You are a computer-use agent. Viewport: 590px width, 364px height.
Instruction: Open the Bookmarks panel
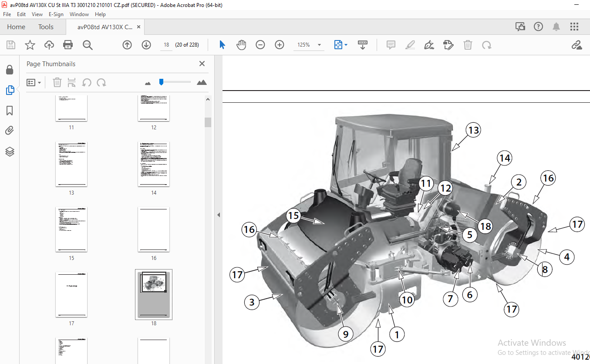pos(10,111)
